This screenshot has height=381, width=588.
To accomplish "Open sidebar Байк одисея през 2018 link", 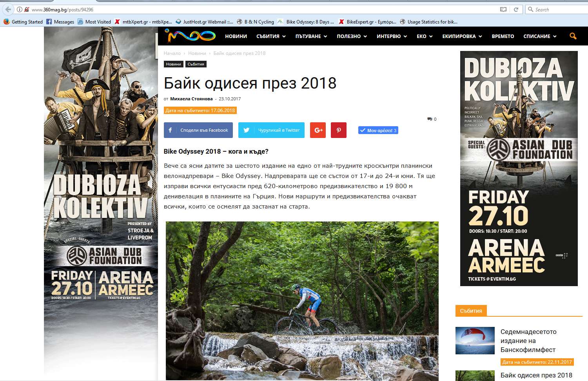I will tap(536, 376).
